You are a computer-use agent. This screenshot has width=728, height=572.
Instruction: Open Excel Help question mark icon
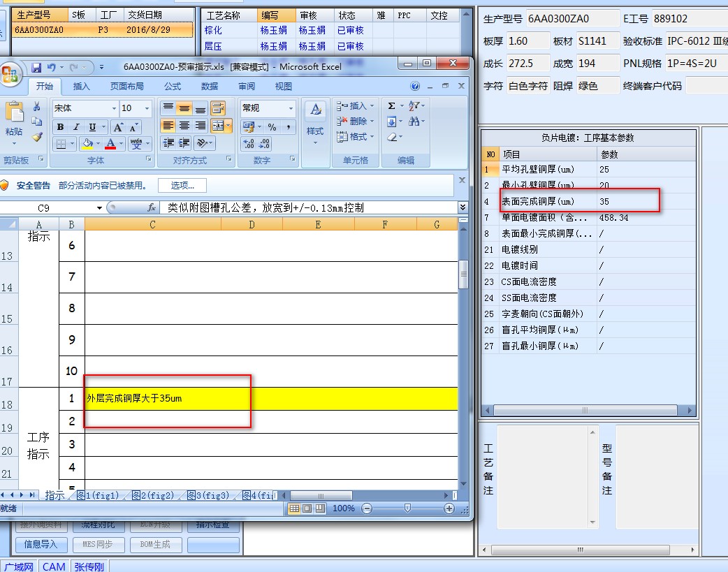coord(414,86)
